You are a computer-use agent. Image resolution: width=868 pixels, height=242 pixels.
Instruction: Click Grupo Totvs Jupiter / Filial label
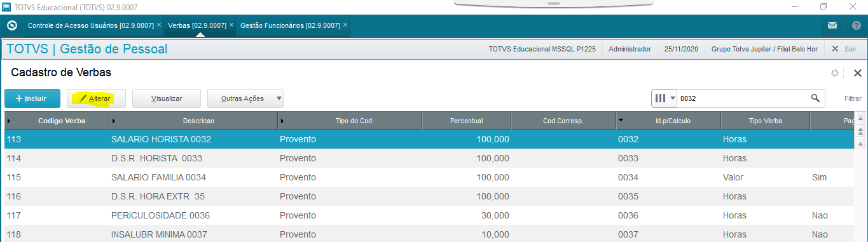pyautogui.click(x=764, y=49)
